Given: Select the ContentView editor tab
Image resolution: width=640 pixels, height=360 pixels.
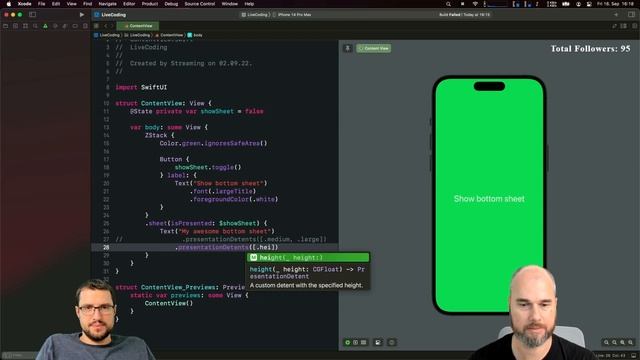Looking at the screenshot, I should [138, 26].
